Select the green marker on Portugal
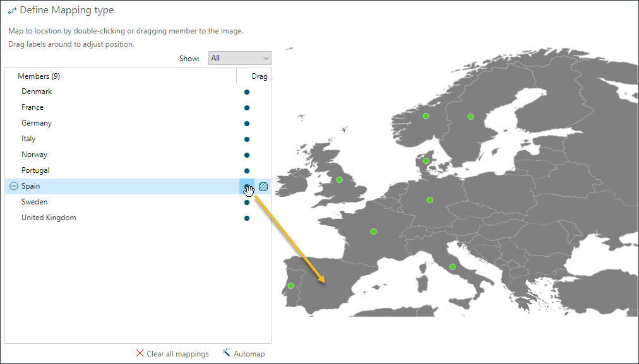639x364 pixels. [290, 286]
